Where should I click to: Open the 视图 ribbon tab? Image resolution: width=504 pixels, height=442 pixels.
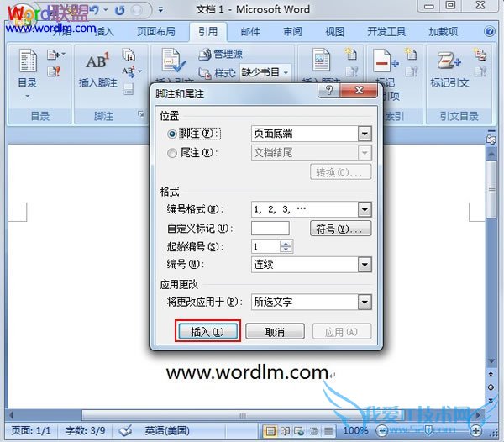coord(334,32)
